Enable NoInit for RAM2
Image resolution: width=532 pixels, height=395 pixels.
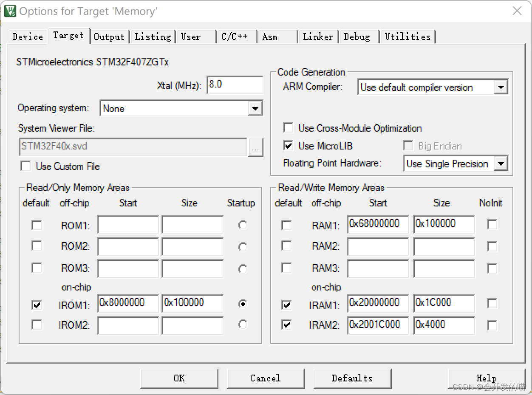click(x=492, y=246)
